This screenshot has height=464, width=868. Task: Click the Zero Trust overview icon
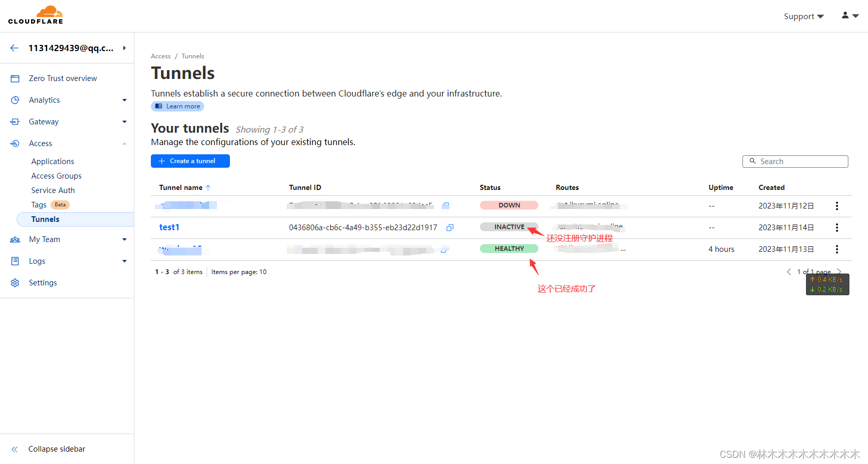point(15,78)
